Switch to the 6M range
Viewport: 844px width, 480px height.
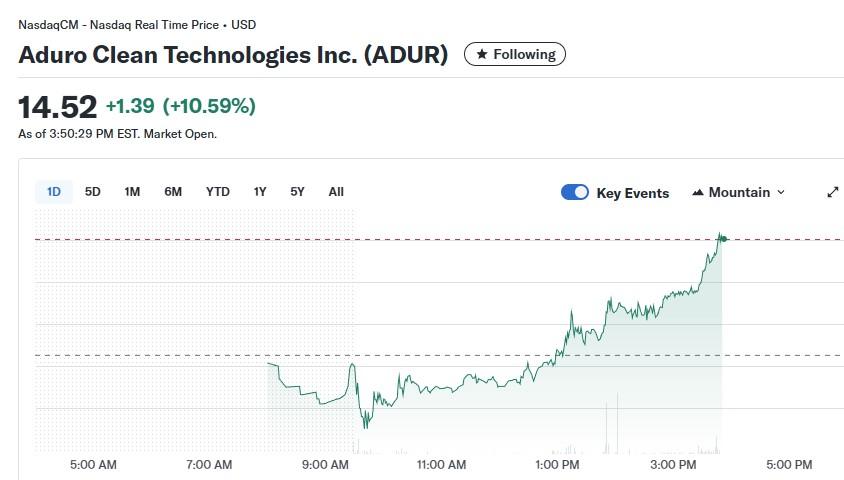point(173,192)
